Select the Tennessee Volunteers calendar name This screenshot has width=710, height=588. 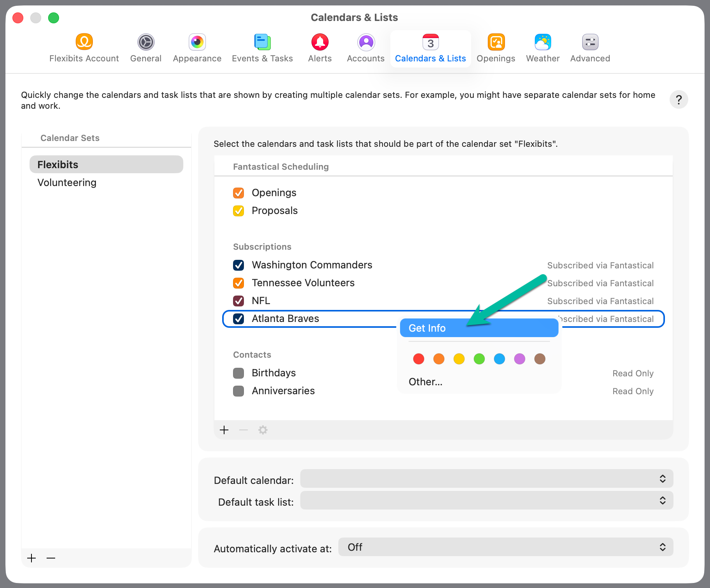tap(303, 283)
